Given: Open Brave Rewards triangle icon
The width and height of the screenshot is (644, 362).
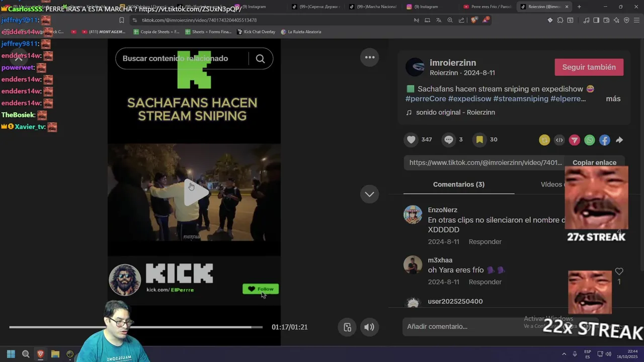Looking at the screenshot, I should click(x=485, y=20).
